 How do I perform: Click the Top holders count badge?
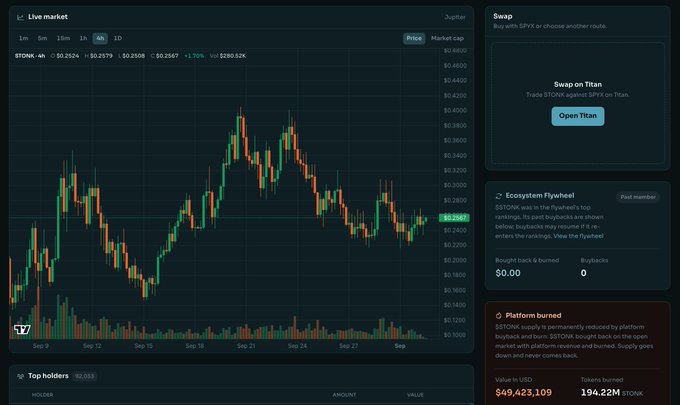point(85,376)
